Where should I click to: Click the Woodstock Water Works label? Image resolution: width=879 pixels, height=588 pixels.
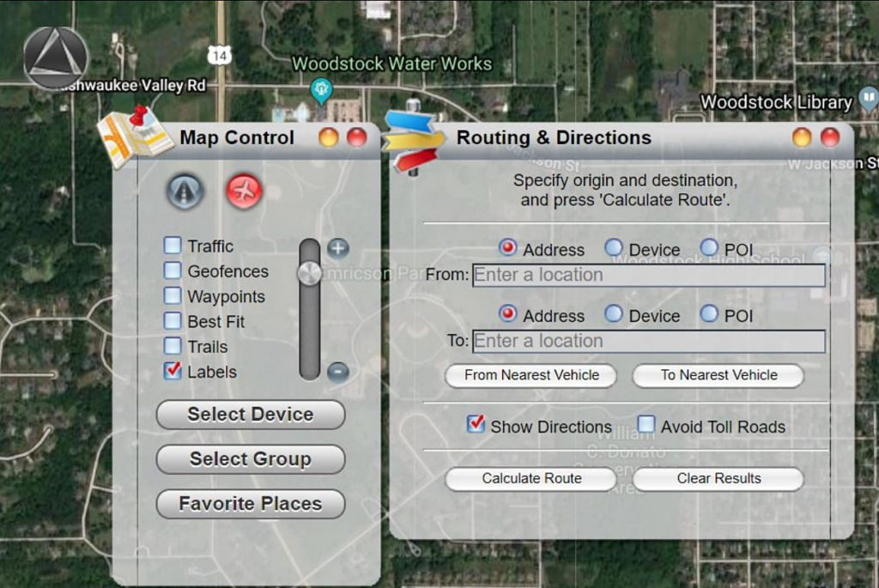(x=391, y=64)
